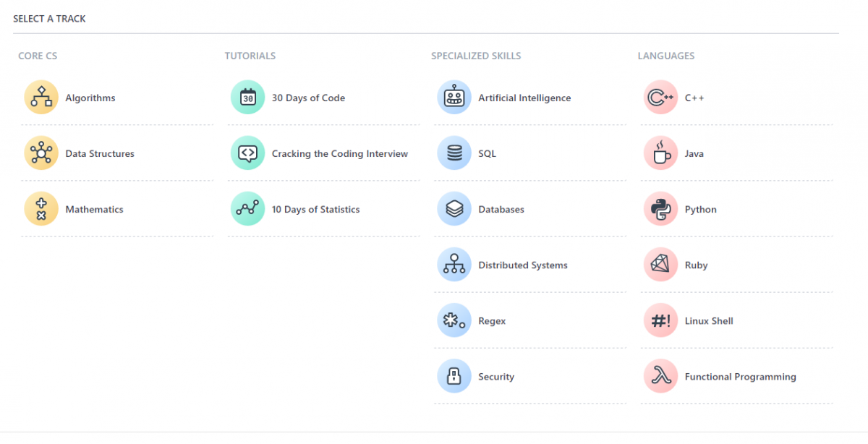Select the Python snake logo icon
This screenshot has width=868, height=444.
[661, 209]
